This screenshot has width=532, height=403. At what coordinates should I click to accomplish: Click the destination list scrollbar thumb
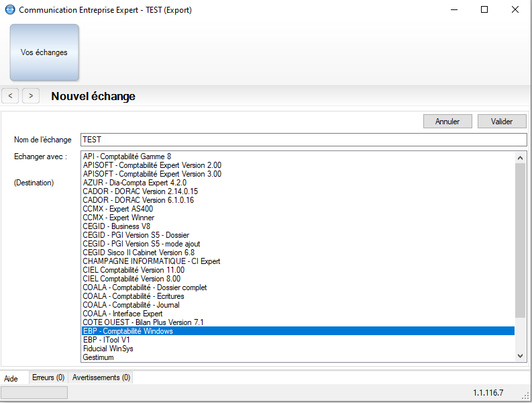pos(520,240)
